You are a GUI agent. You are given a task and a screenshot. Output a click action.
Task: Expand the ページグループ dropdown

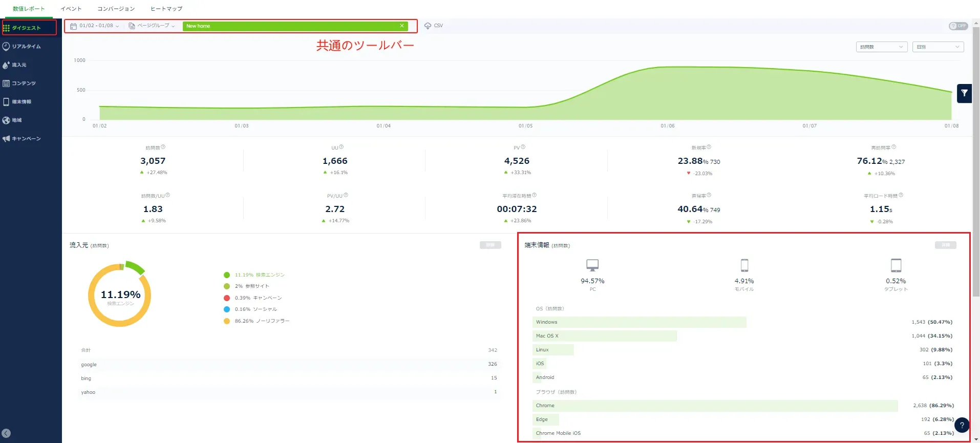tap(152, 26)
